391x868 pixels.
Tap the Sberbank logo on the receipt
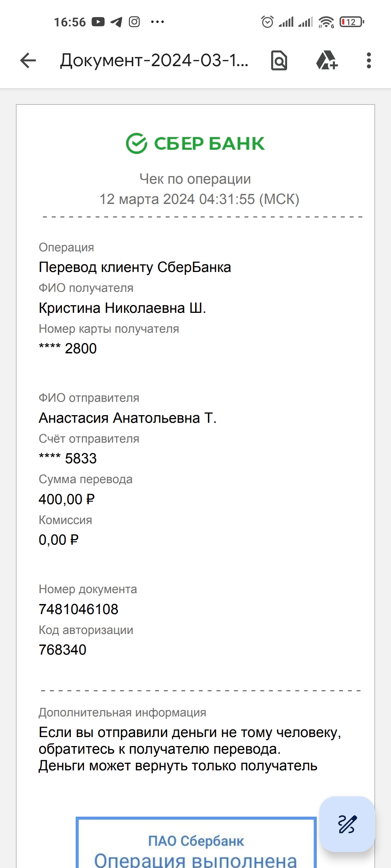tap(195, 144)
